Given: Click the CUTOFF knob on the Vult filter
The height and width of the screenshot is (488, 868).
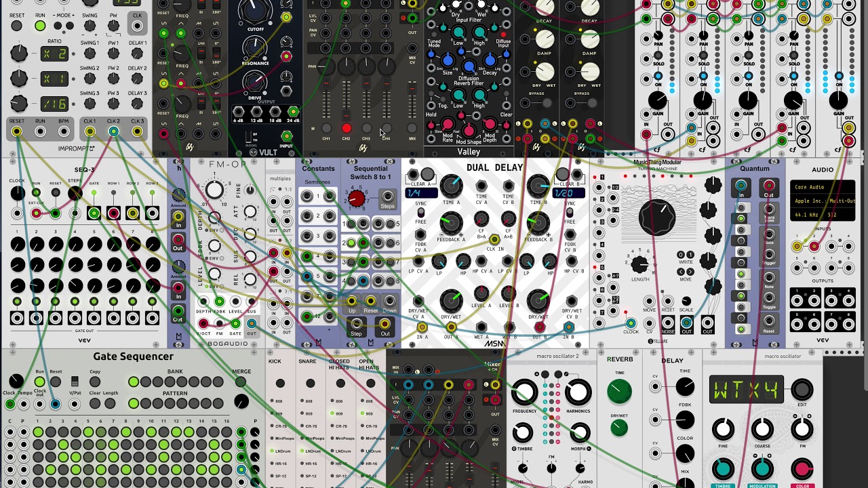Looking at the screenshot, I should [x=256, y=10].
